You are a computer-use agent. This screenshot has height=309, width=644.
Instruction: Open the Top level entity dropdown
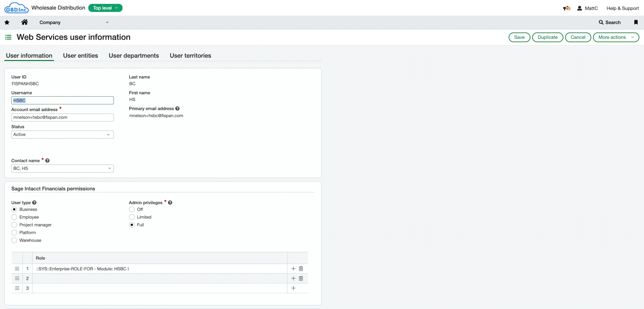[105, 8]
